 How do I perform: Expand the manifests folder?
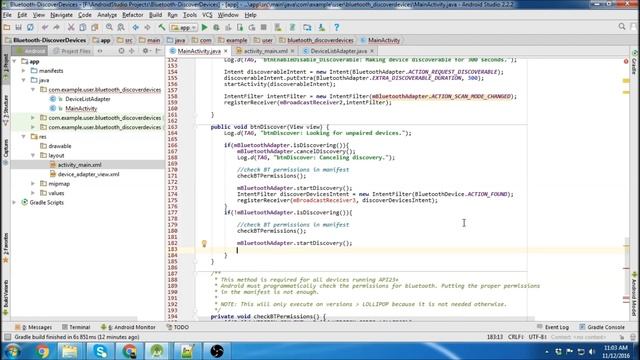24,71
